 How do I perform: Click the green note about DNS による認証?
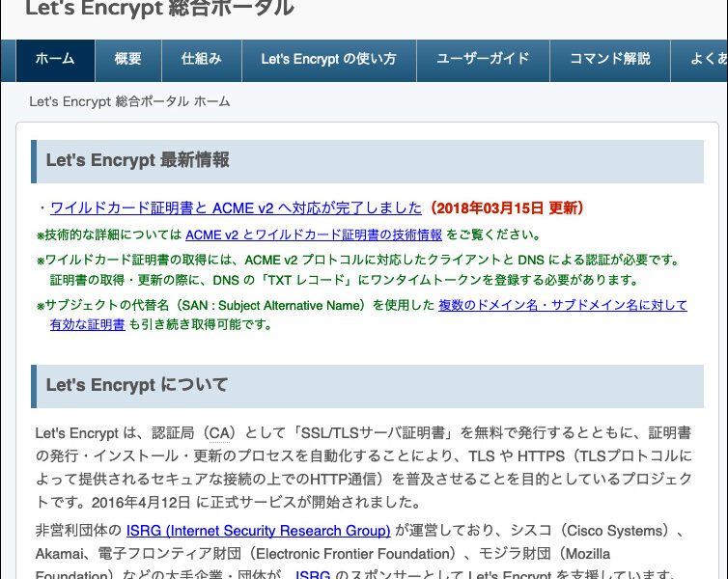[357, 260]
